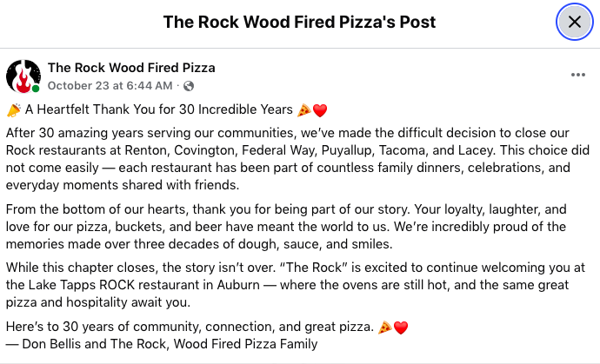
Task: Click the pizza emoji in the closing line
Action: 384,328
